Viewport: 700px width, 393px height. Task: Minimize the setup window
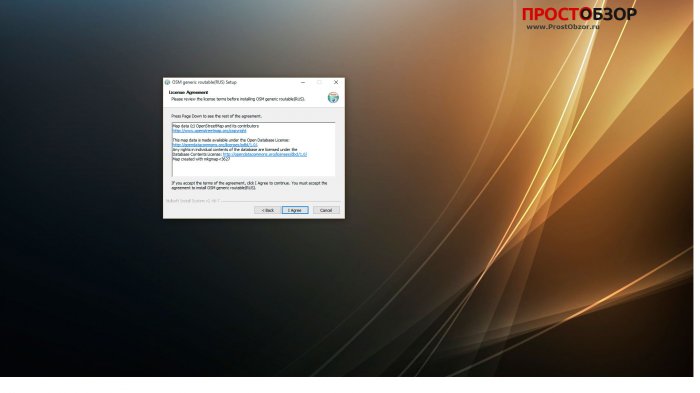click(x=303, y=82)
